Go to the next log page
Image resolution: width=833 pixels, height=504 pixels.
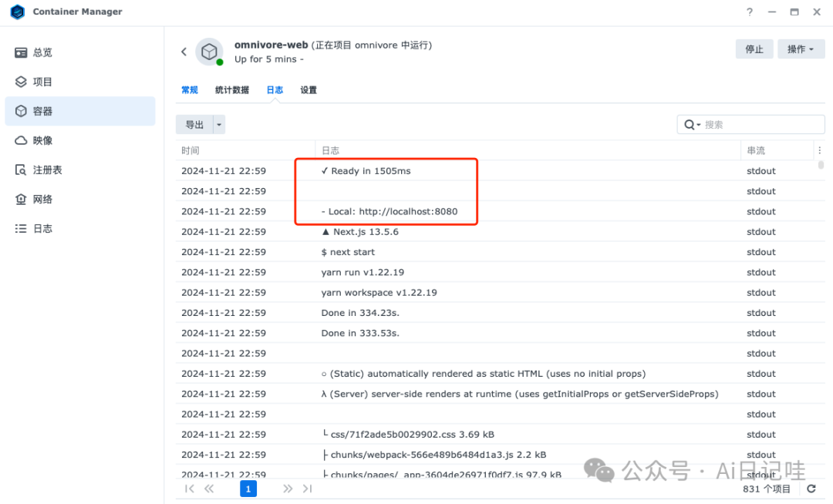(288, 489)
